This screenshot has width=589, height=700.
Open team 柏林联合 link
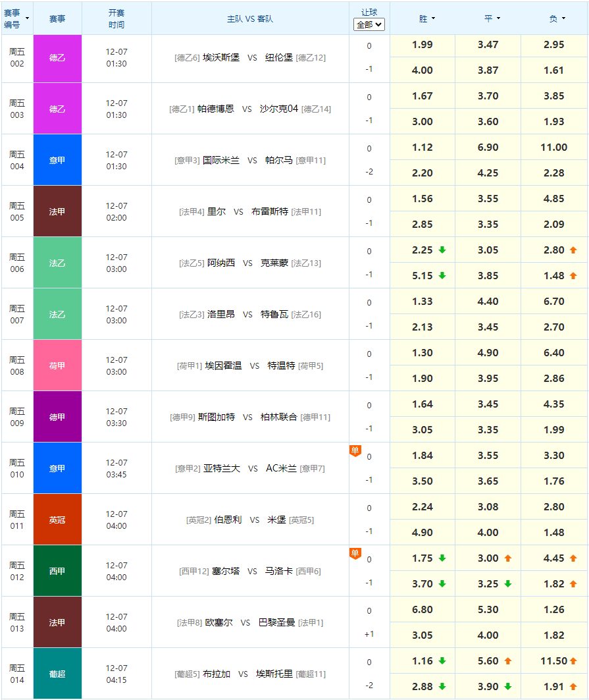pyautogui.click(x=279, y=417)
